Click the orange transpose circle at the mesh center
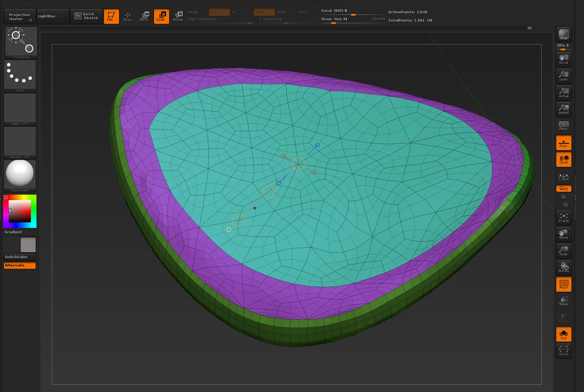The image size is (584, 392). [298, 164]
